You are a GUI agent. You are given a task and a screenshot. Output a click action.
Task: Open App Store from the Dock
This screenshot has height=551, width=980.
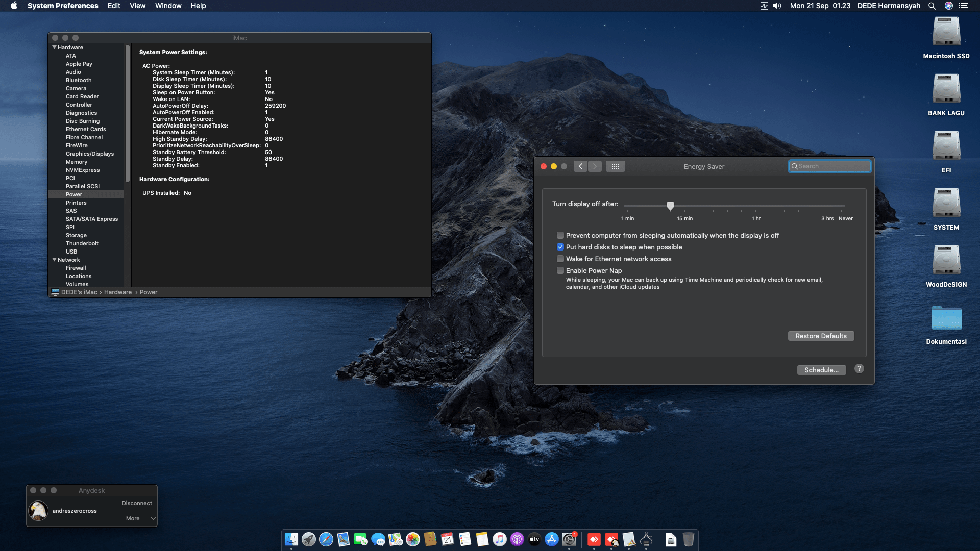551,539
